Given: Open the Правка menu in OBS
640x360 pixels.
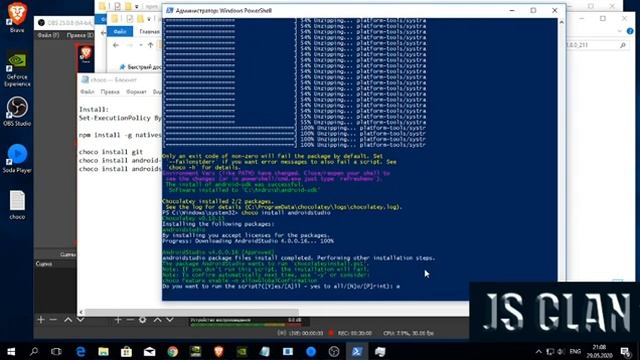Looking at the screenshot, I should coord(79,36).
